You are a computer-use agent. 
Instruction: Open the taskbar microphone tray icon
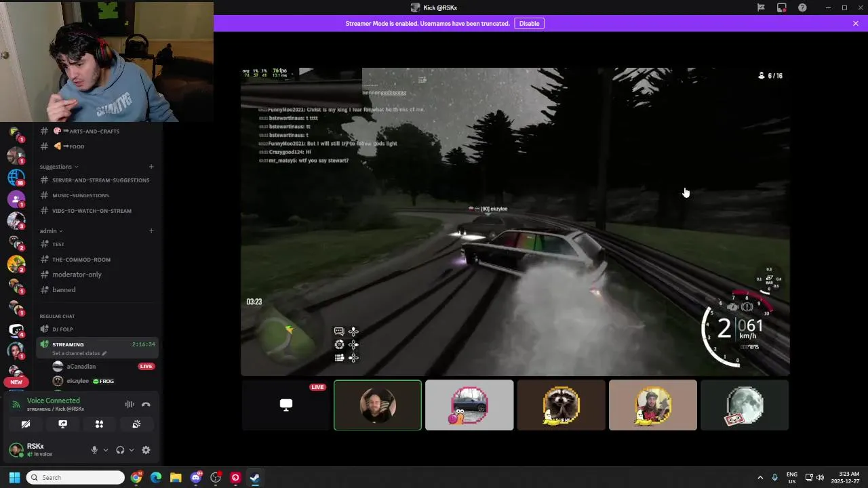[774, 478]
